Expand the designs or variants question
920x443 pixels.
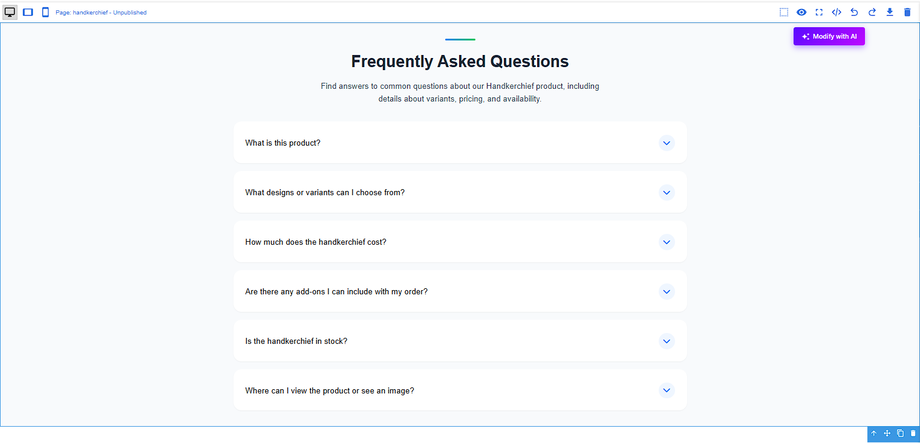coord(667,192)
